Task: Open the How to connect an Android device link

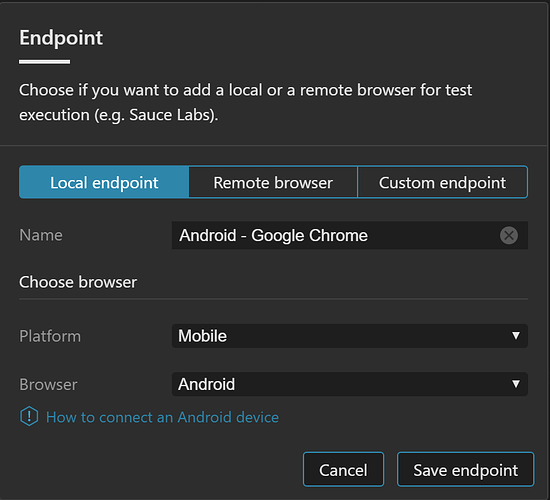Action: 162,417
